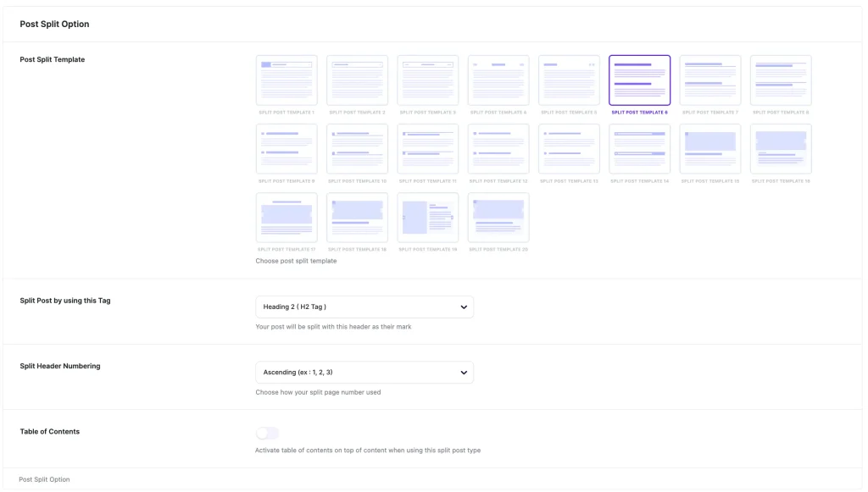The width and height of the screenshot is (868, 492).
Task: Pick Split Post Template 4 layout
Action: pos(498,80)
